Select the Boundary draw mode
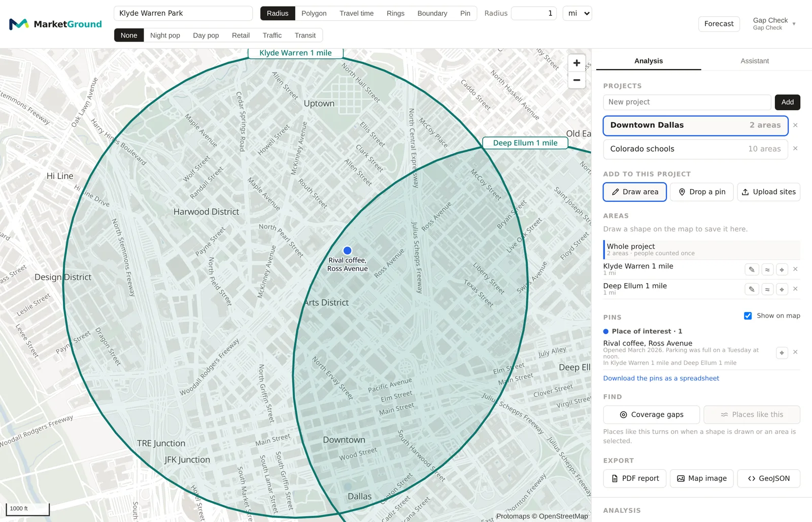This screenshot has width=812, height=522. click(x=432, y=13)
